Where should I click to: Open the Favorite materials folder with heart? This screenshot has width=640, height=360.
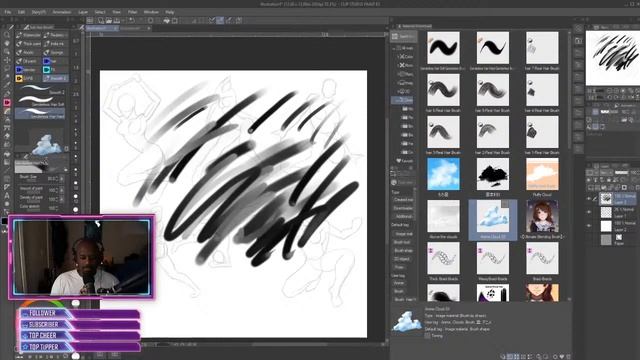point(404,161)
